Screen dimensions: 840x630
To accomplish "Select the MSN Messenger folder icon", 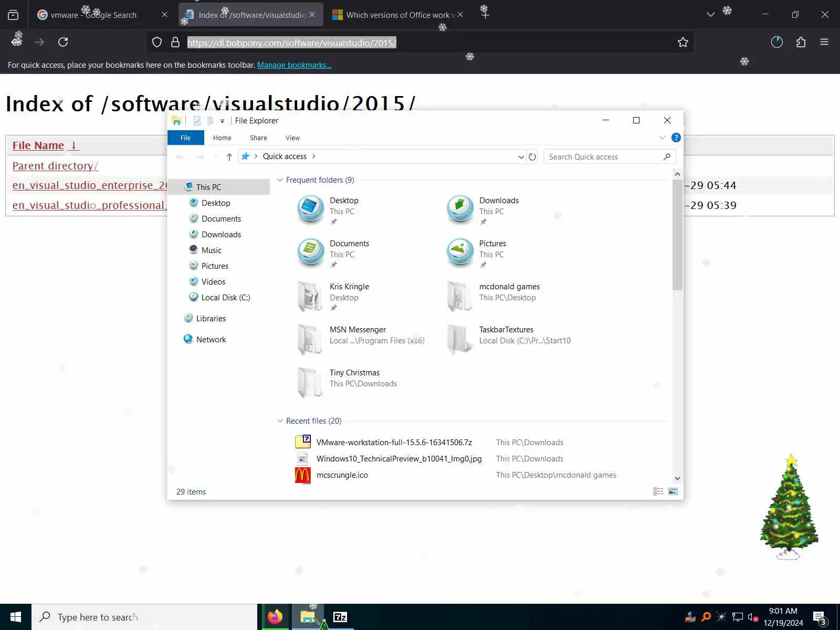I will pyautogui.click(x=310, y=339).
